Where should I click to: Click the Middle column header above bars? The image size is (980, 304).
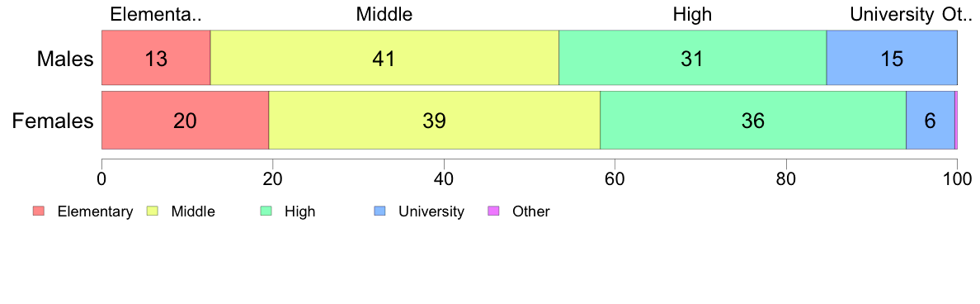pos(384,14)
